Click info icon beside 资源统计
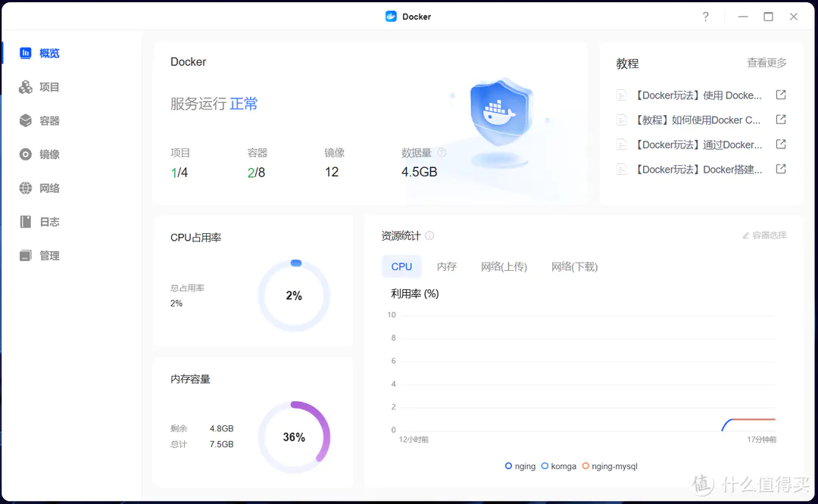This screenshot has height=504, width=818. pyautogui.click(x=429, y=236)
